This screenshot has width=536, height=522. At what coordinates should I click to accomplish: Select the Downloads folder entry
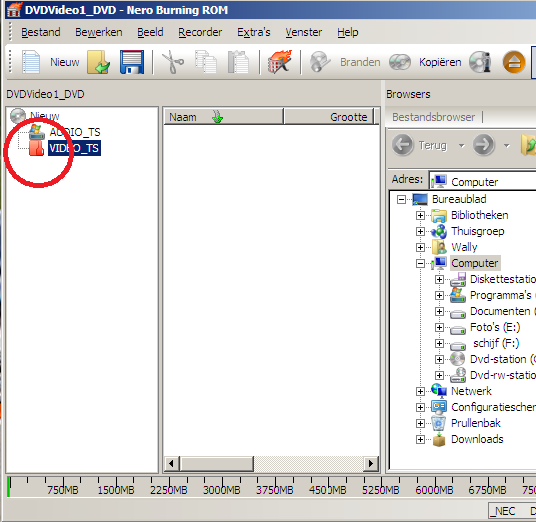point(477,439)
